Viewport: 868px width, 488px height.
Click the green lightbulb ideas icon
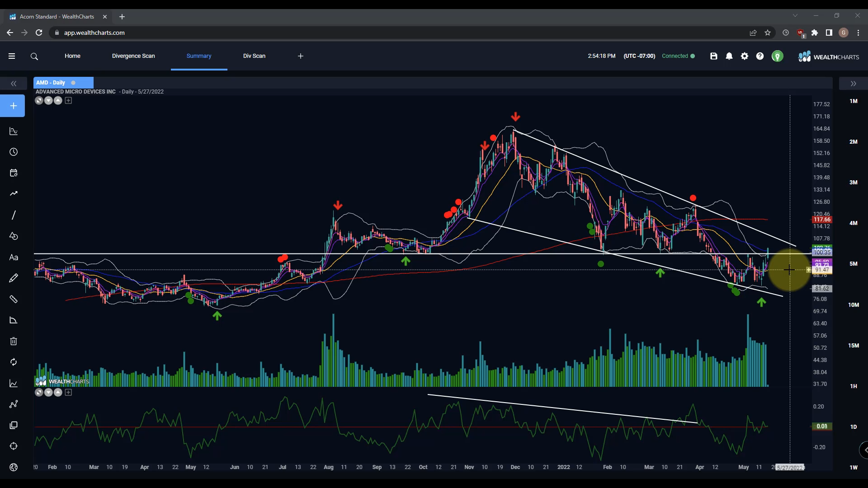pos(777,56)
